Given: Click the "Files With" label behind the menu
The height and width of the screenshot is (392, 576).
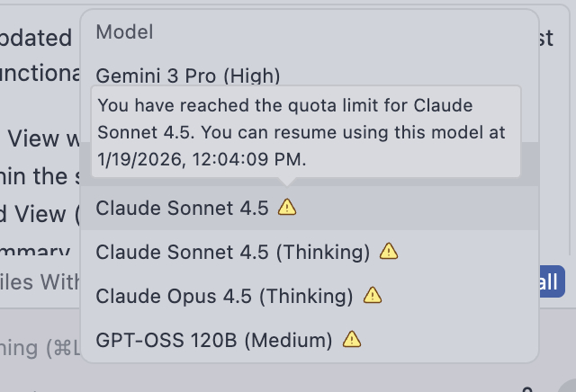Looking at the screenshot, I should pos(43,282).
